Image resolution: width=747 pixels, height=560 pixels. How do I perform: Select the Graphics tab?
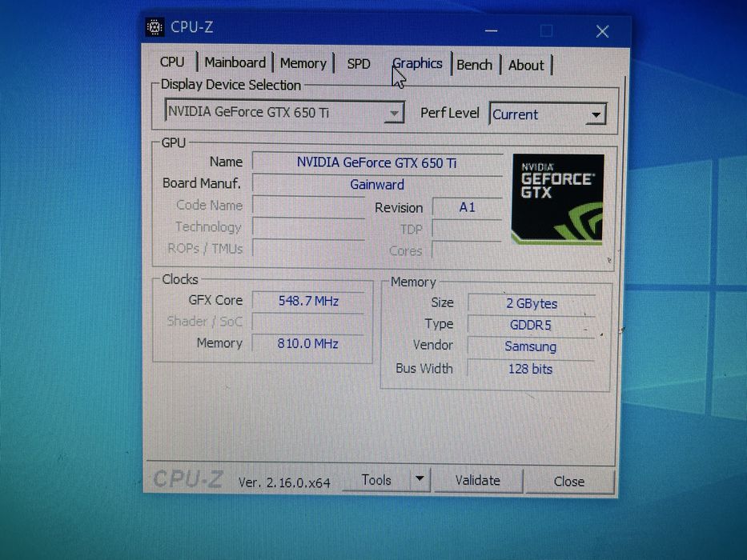click(417, 64)
